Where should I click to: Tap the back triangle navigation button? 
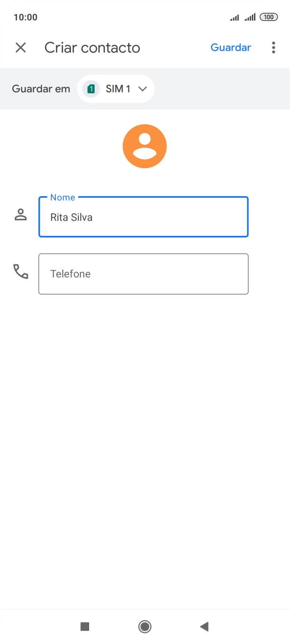204,627
